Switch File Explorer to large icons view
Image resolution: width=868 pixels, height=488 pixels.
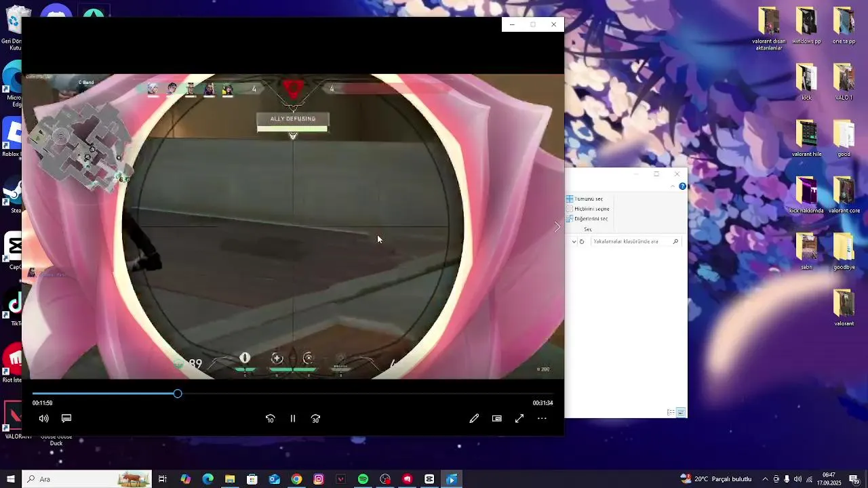tap(681, 413)
